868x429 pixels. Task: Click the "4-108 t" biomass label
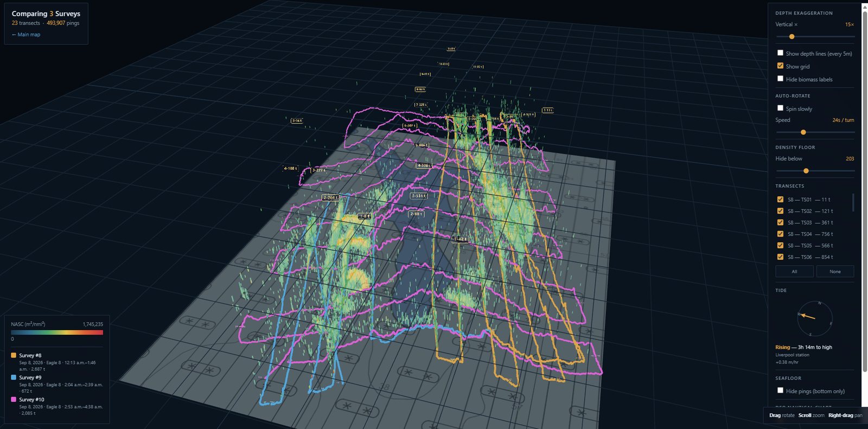click(x=291, y=169)
